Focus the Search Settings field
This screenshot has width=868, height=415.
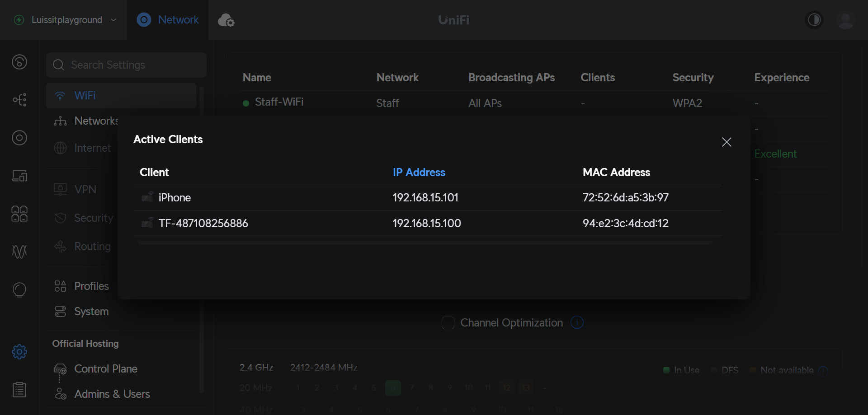(126, 65)
